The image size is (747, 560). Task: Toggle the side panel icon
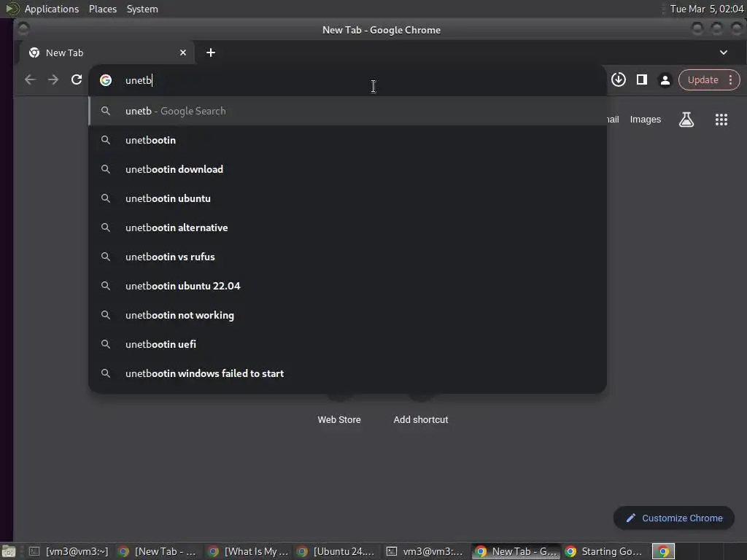coord(642,80)
